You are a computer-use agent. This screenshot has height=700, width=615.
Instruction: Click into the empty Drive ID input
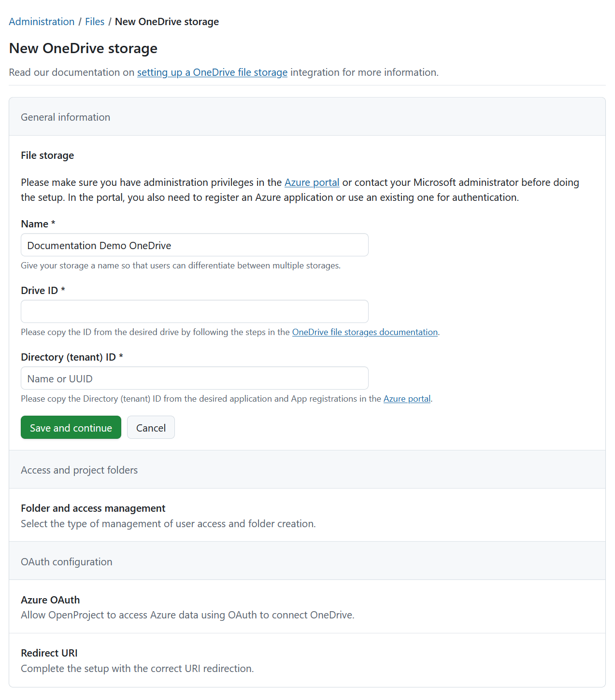[x=194, y=311]
